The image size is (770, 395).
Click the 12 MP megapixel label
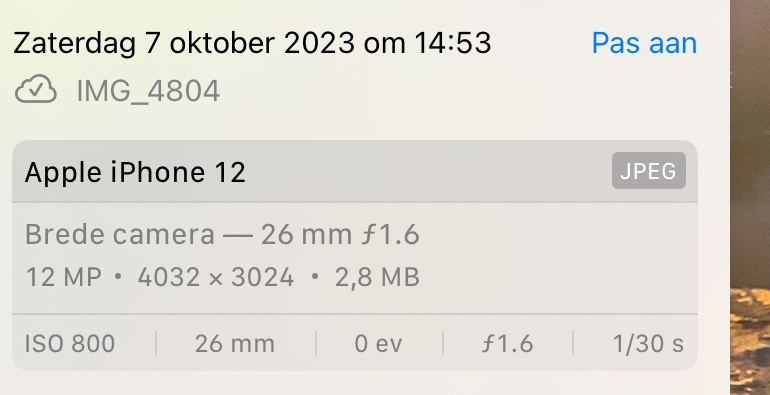[x=63, y=277]
